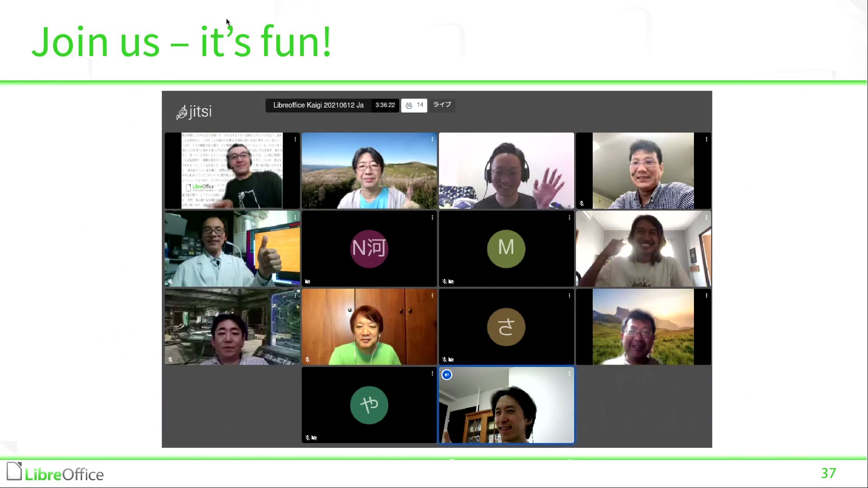This screenshot has height=488, width=868.
Task: Click camera-off icon on や tile
Action: (x=314, y=438)
